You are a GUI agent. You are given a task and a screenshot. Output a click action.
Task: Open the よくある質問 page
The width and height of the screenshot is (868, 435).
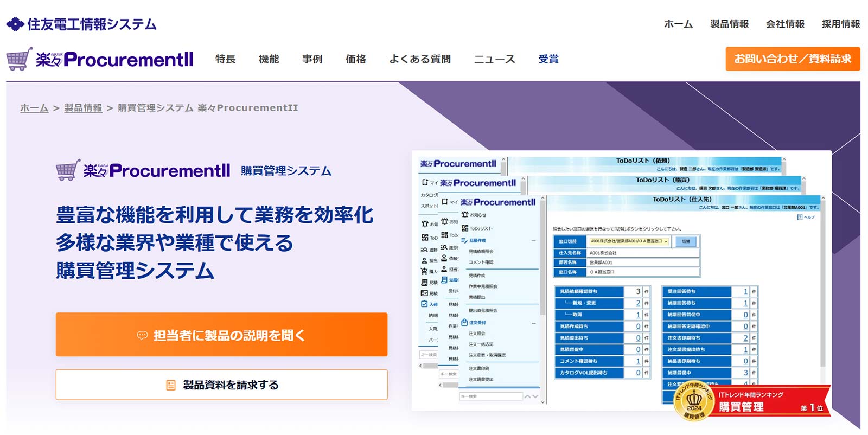(x=420, y=59)
